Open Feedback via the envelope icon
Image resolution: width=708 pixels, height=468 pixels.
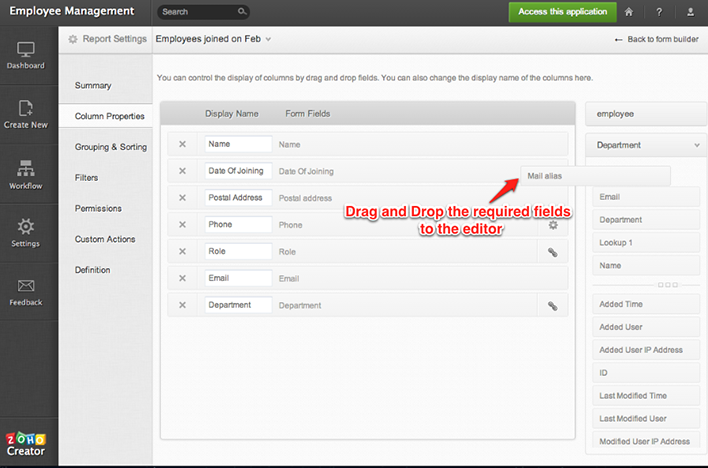point(26,291)
